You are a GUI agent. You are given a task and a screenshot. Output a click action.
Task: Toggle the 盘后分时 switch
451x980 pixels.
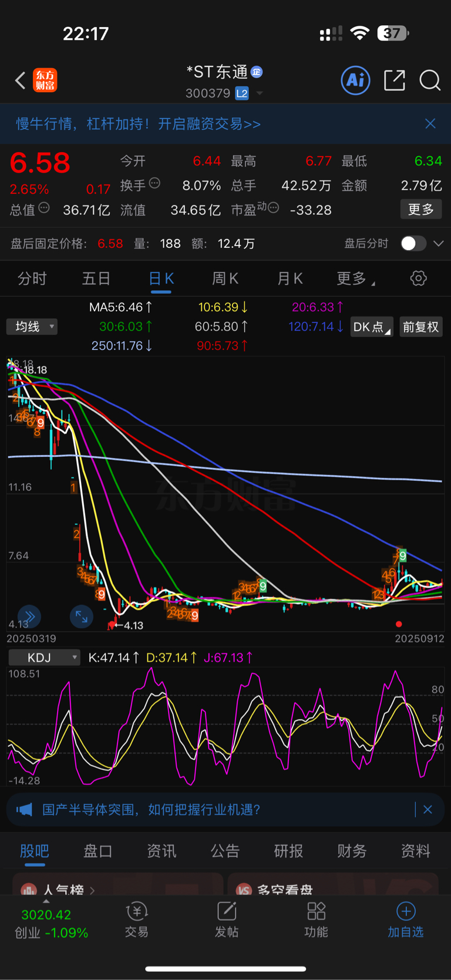(413, 243)
